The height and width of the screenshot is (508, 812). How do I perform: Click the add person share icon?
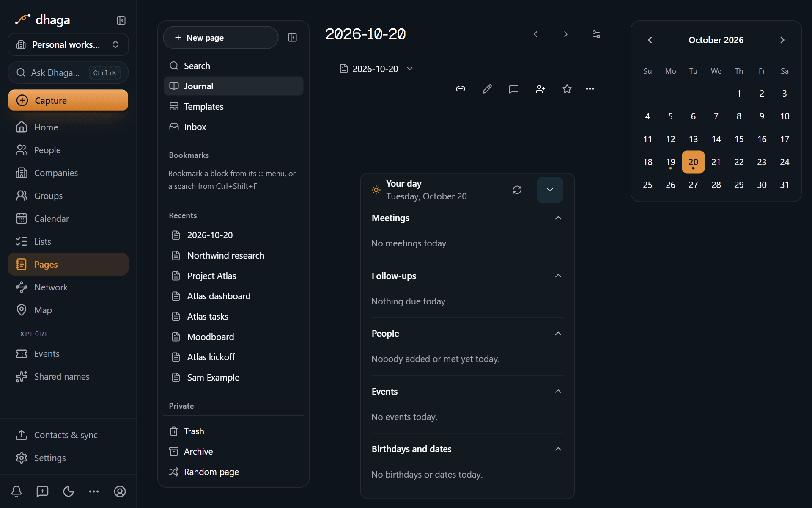540,89
